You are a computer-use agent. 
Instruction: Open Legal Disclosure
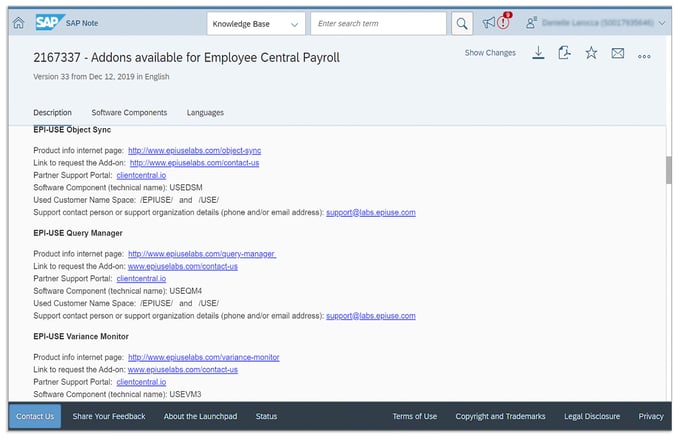[x=592, y=416]
